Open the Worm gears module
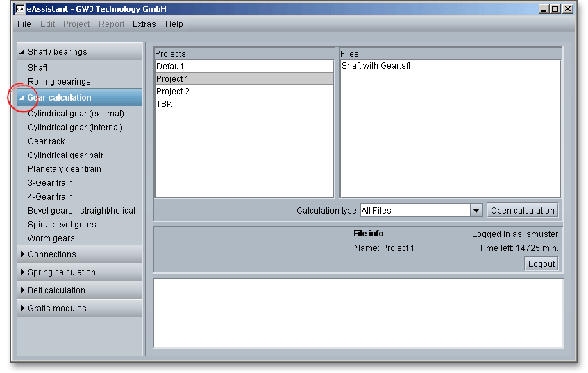Viewport: 588px width, 373px height. pos(51,238)
